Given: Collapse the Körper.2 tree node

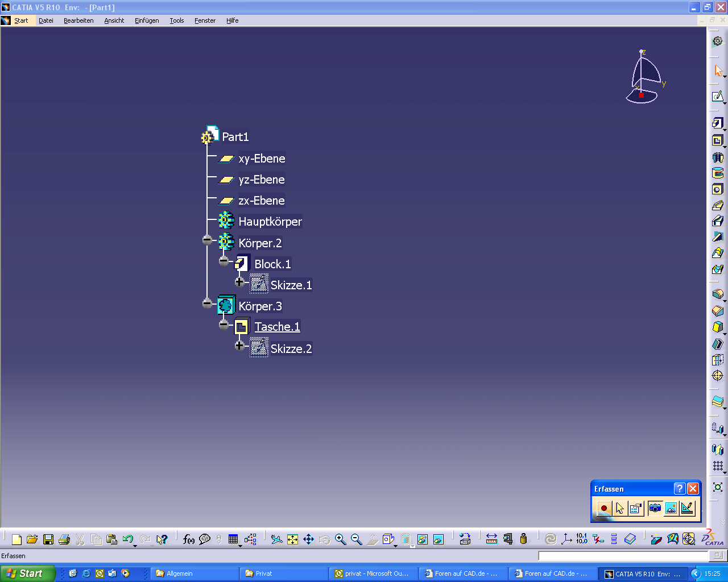Looking at the screenshot, I should pos(207,240).
